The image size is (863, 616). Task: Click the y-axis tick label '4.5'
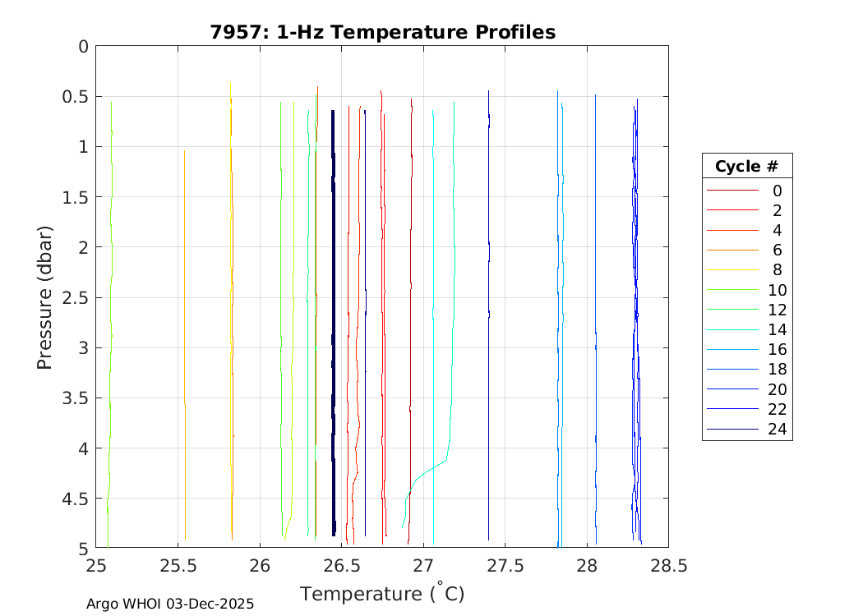point(72,499)
